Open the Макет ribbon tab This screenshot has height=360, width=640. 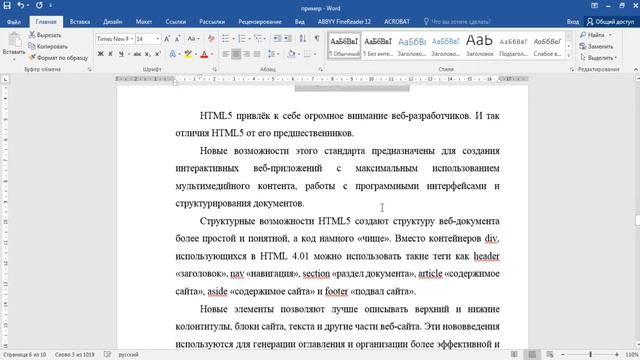(144, 22)
